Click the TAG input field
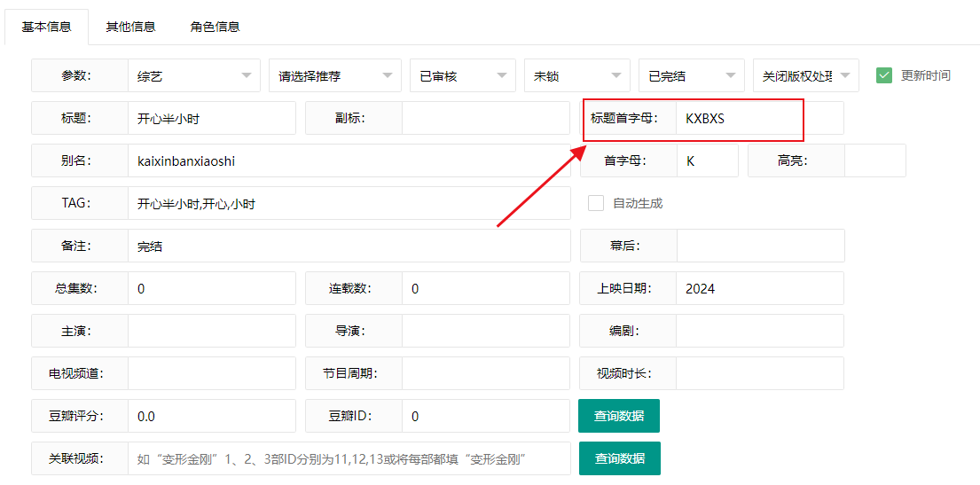Image resolution: width=980 pixels, height=485 pixels. tap(349, 203)
